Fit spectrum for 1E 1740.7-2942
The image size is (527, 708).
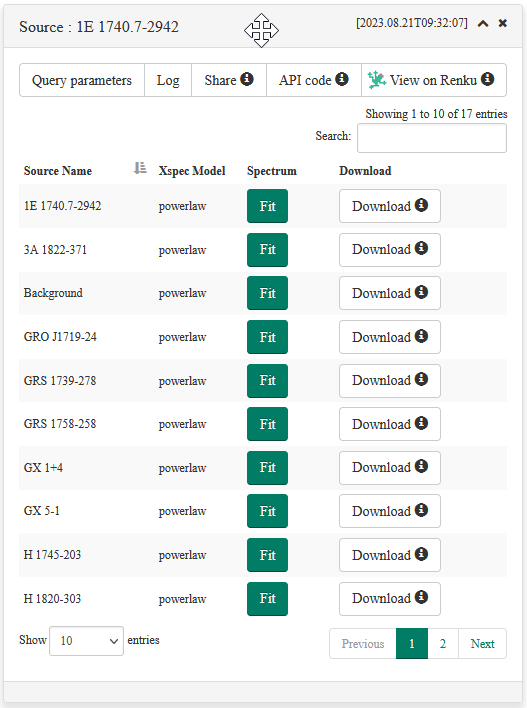coord(267,206)
